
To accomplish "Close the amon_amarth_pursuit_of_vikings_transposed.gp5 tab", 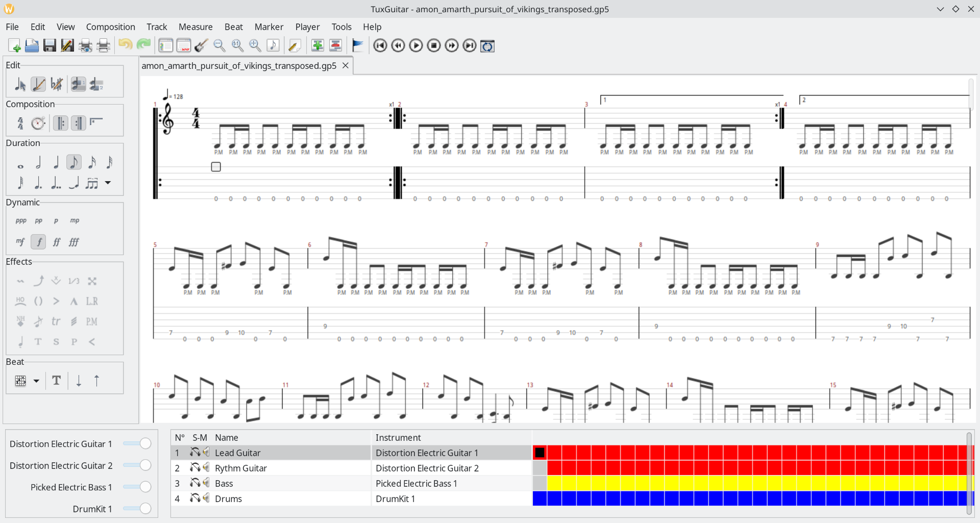I will (x=346, y=66).
